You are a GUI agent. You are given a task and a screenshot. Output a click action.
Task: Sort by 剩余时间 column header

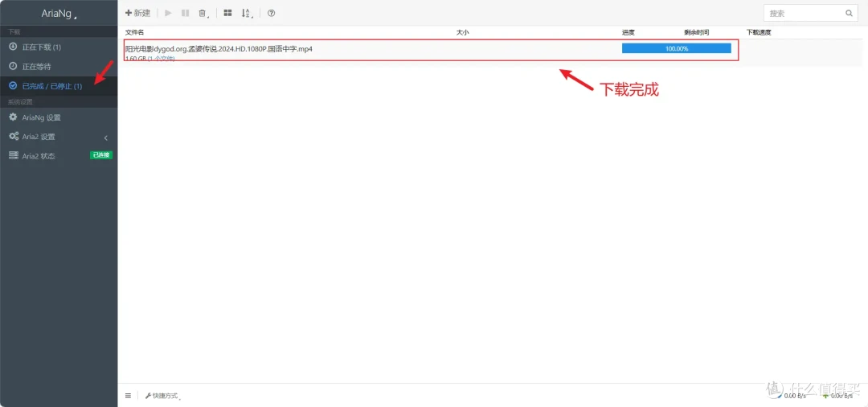tap(696, 33)
